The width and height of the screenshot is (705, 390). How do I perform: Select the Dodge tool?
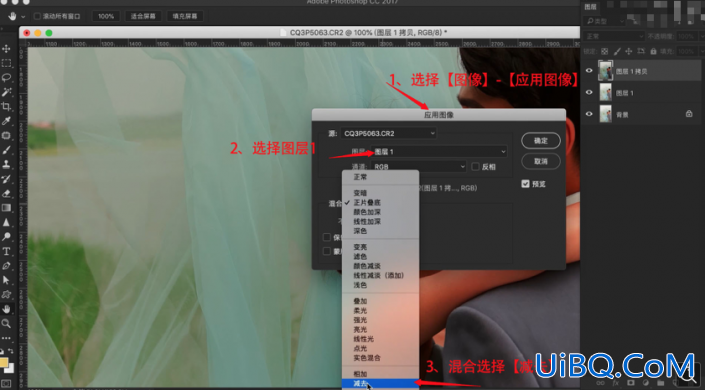[6, 237]
